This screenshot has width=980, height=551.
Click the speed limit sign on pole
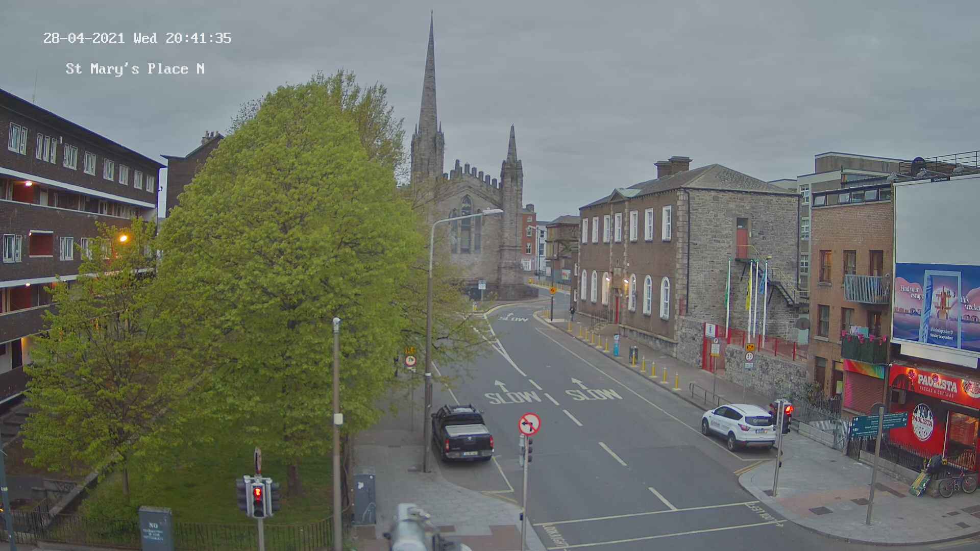pyautogui.click(x=749, y=357)
